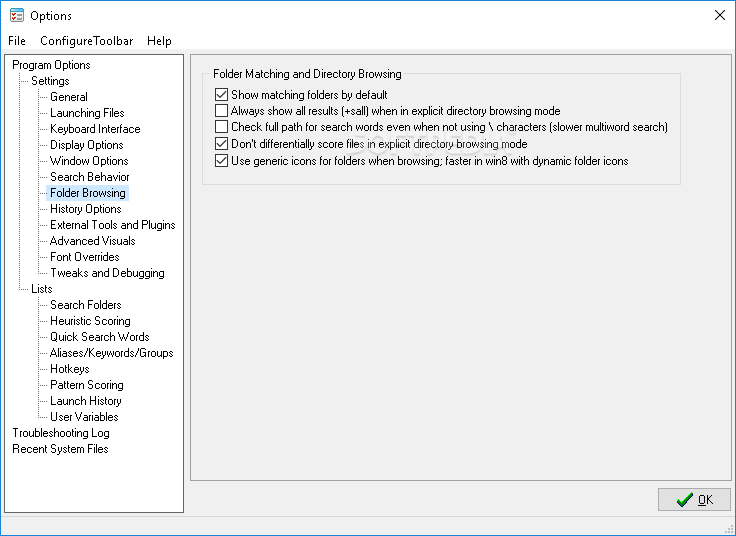The height and width of the screenshot is (536, 736).
Task: Click the window resize grip corner
Action: tap(729, 529)
